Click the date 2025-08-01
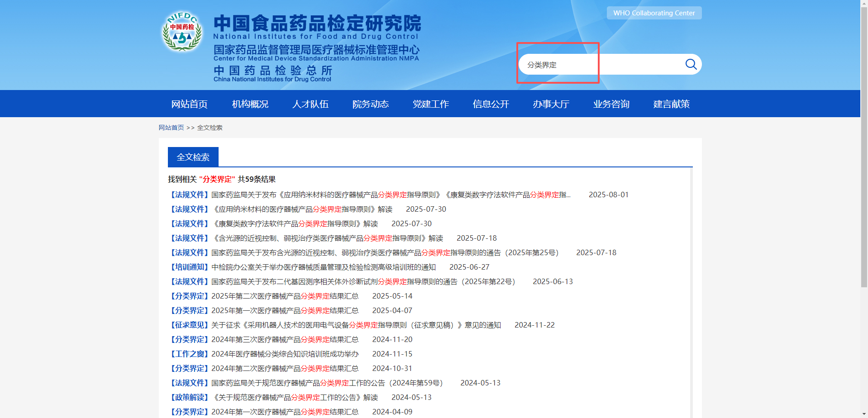 click(609, 195)
